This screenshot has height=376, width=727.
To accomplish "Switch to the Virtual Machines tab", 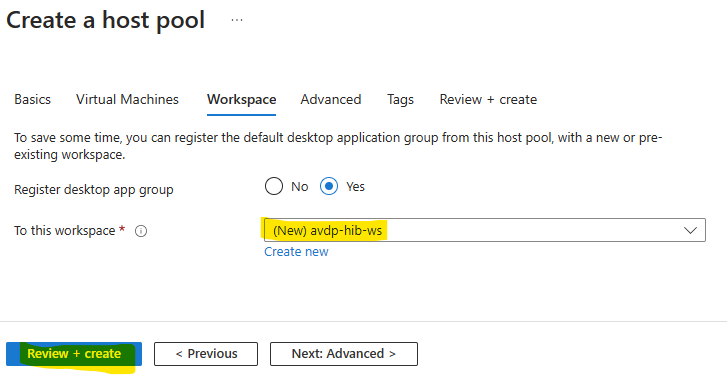I will (128, 99).
